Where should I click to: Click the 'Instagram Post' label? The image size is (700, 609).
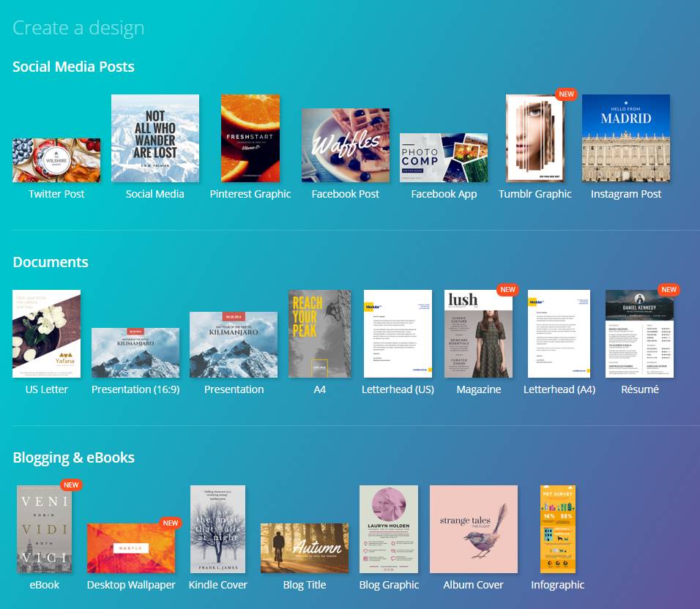tap(626, 194)
